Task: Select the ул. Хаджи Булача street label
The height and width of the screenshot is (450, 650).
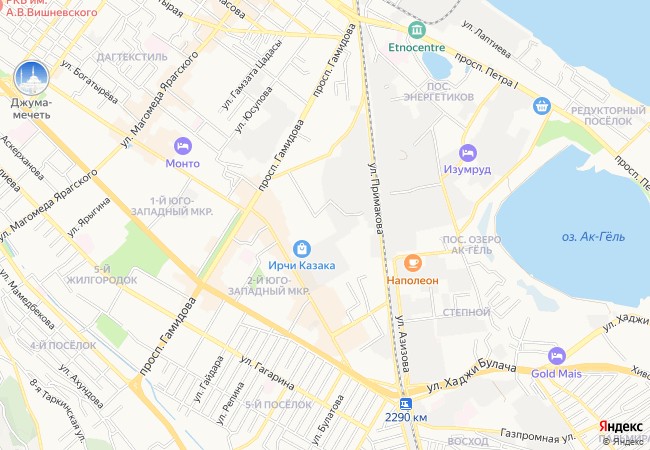Action: tap(472, 375)
